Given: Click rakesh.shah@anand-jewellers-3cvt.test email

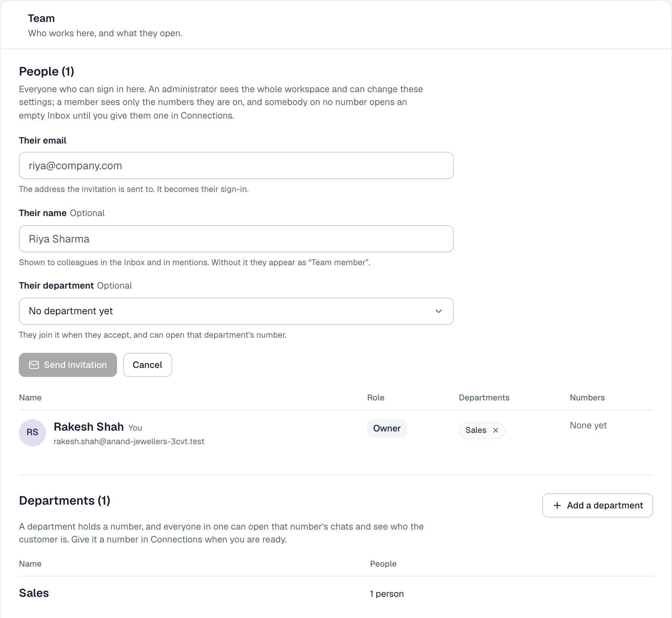Looking at the screenshot, I should [129, 442].
